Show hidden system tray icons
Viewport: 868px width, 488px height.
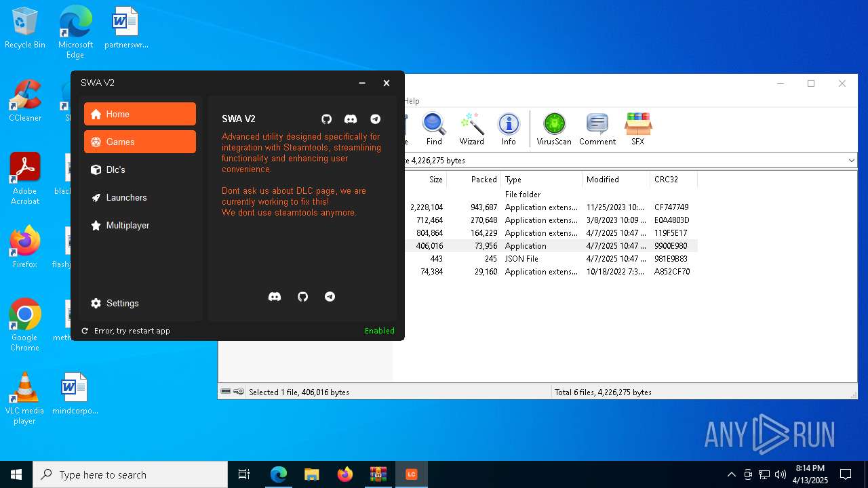731,474
